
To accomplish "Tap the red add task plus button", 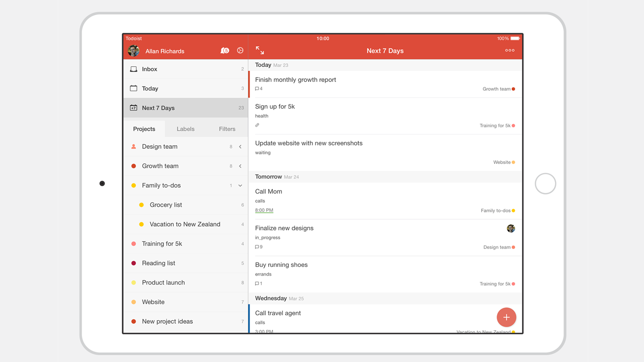I will pyautogui.click(x=506, y=317).
